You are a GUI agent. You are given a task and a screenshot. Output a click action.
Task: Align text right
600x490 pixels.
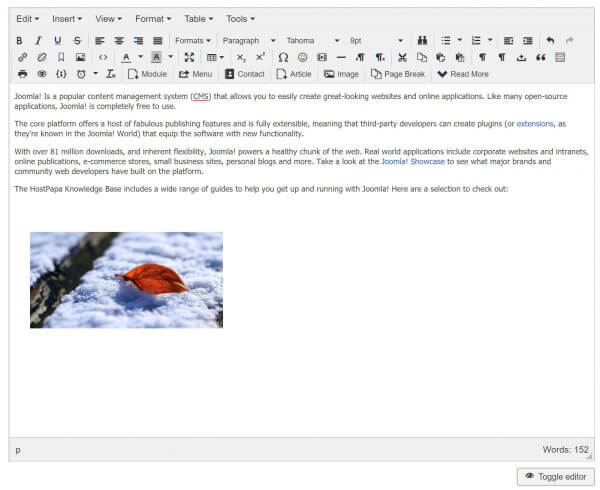139,41
